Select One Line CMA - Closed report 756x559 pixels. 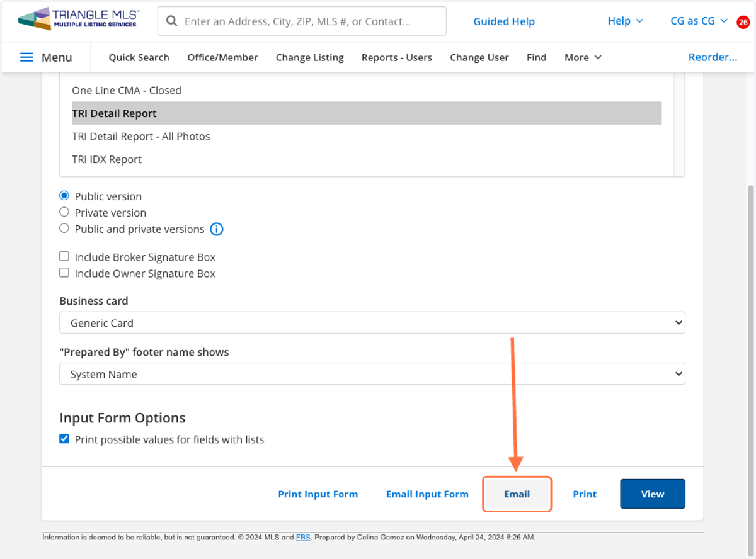(x=367, y=91)
